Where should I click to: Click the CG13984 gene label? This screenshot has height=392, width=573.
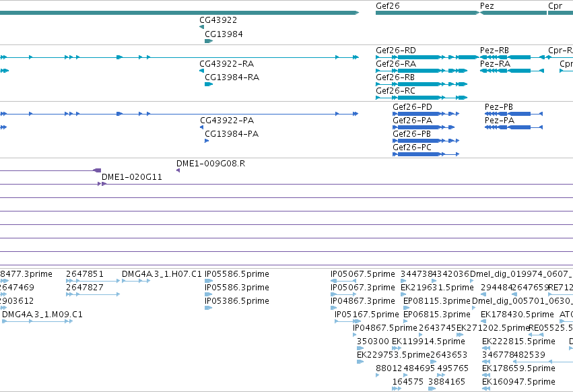224,34
